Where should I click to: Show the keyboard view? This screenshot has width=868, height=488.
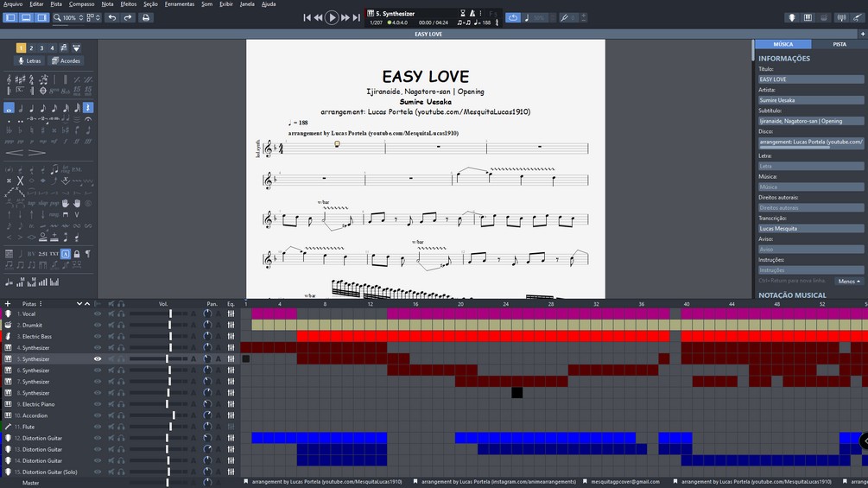click(x=808, y=17)
